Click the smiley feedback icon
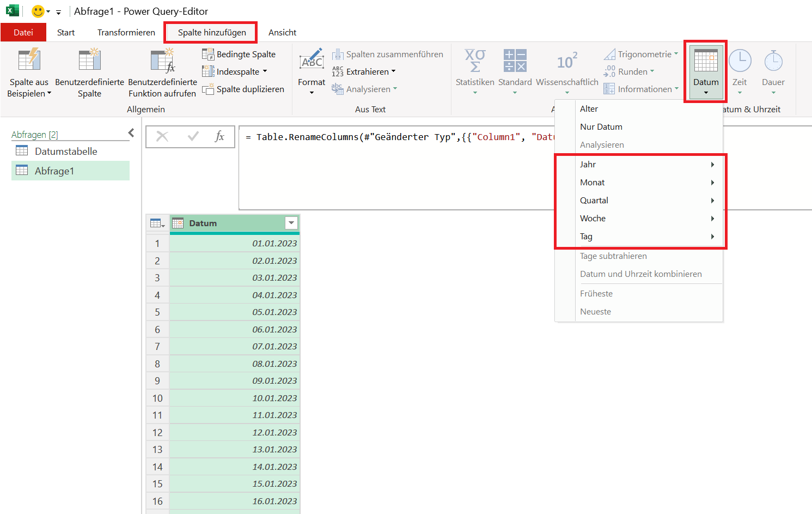812x514 pixels. 38,11
